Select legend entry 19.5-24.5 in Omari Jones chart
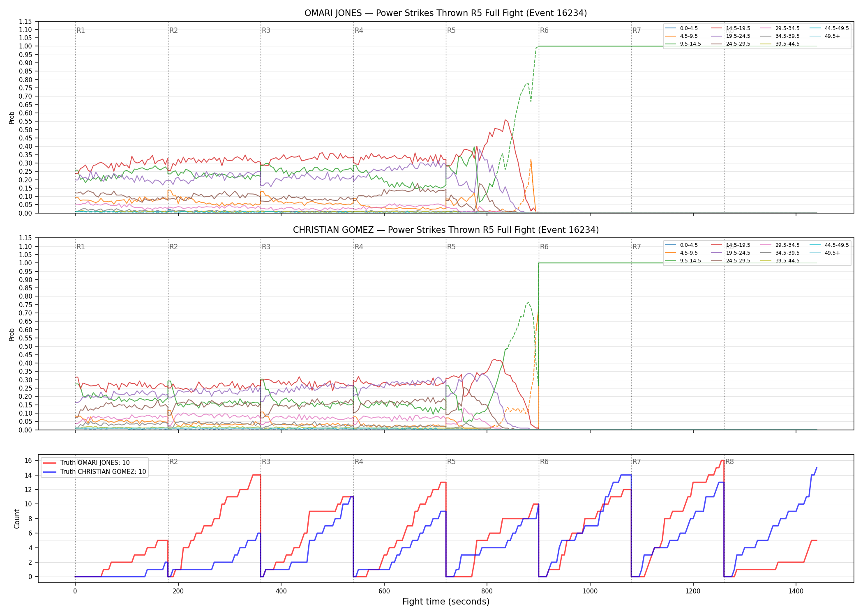863x616 pixels. tap(731, 36)
